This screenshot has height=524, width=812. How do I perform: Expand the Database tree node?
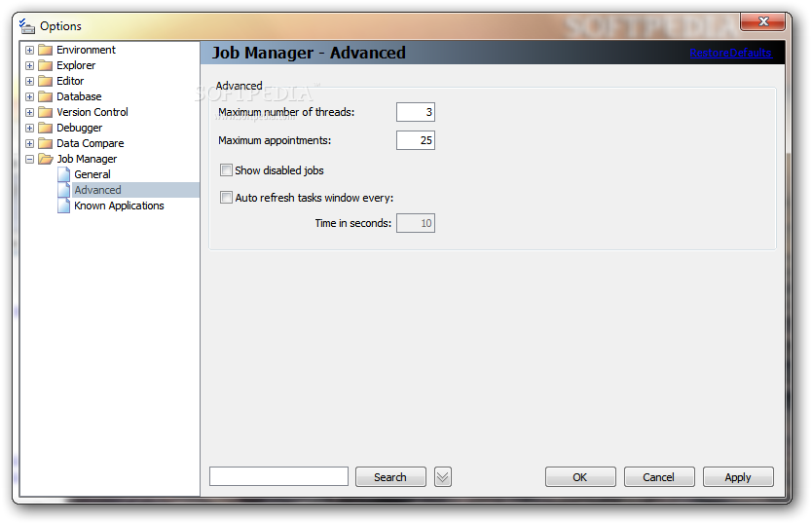coord(29,97)
